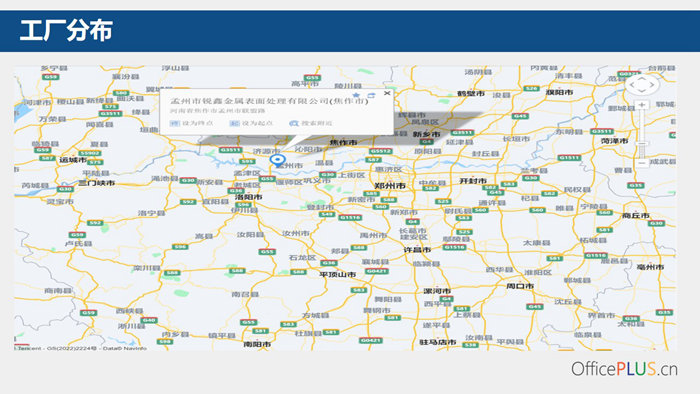Click the 搜索附近 magnifier icon in popup
The height and width of the screenshot is (394, 700).
pos(293,123)
